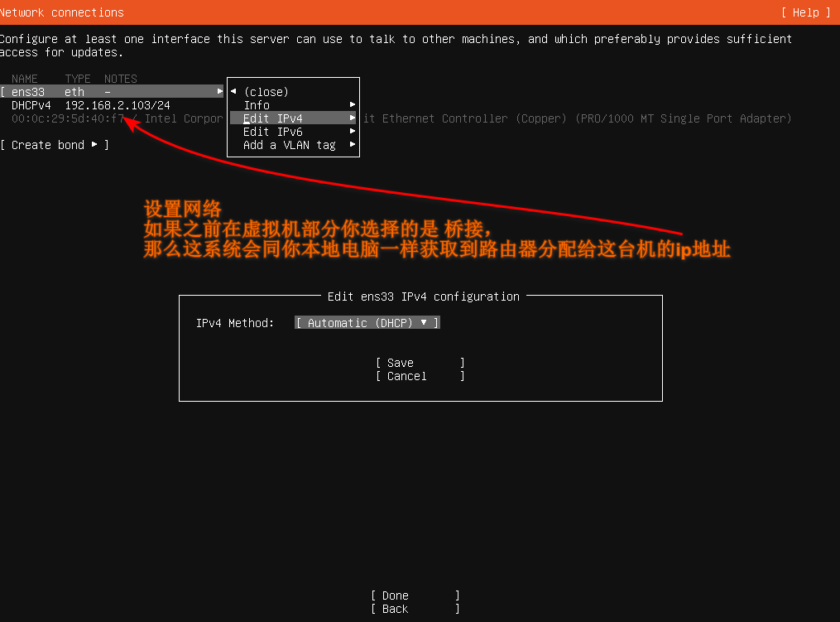Click the down triangle in Automatic (DHCP)
Viewport: 840px width, 622px height.
point(424,323)
